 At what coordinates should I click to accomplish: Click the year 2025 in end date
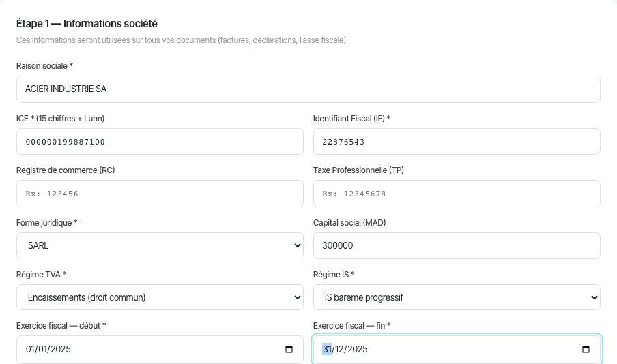[357, 349]
